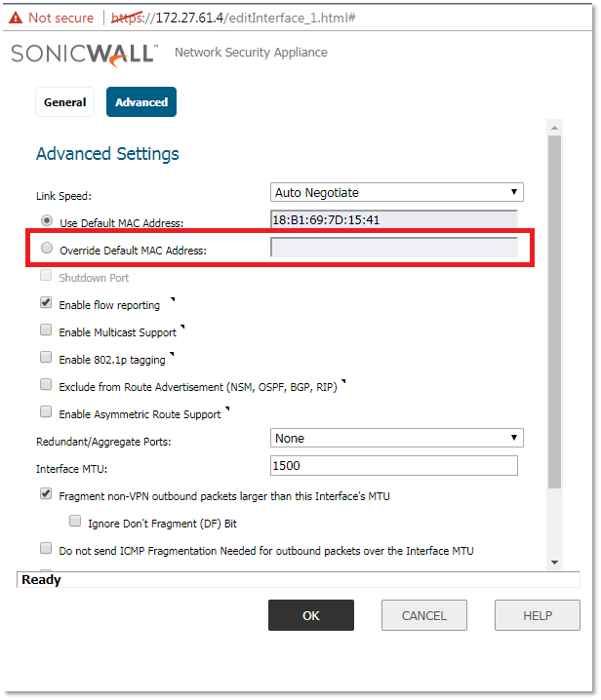The image size is (601, 700).
Task: Open the Link Speed dropdown
Action: pos(396,193)
